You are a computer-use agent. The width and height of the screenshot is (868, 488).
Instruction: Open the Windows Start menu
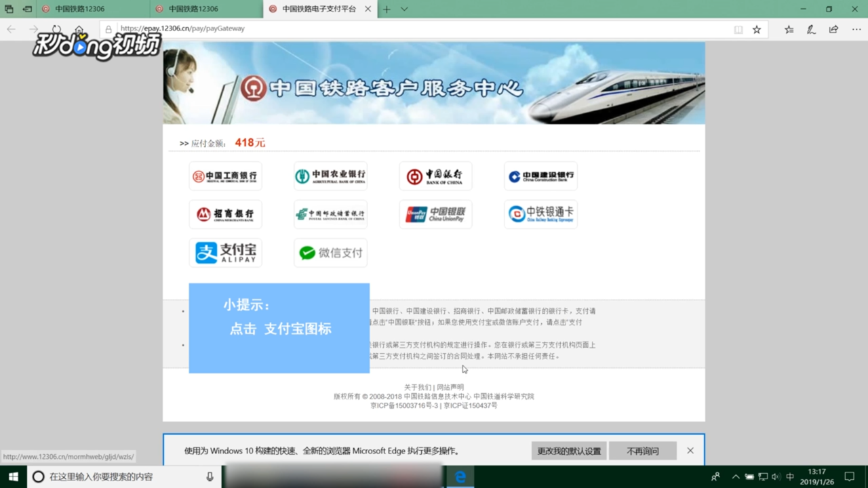13,476
